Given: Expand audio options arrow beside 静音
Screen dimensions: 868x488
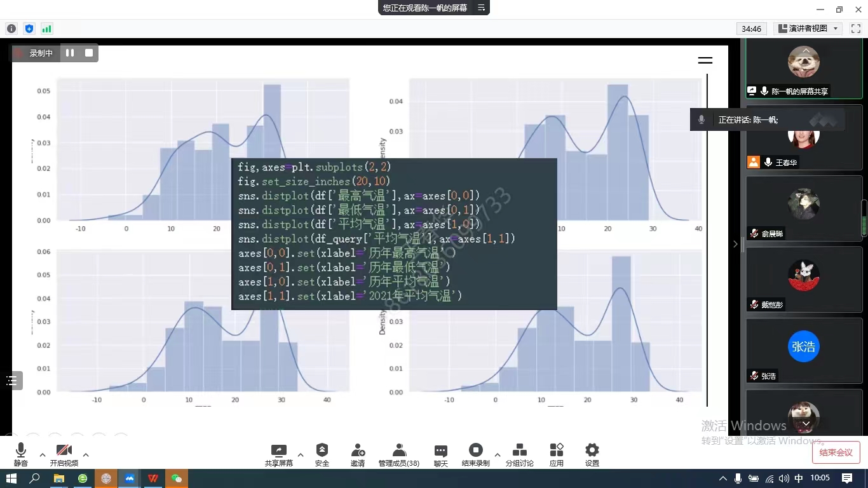Looking at the screenshot, I should (43, 455).
